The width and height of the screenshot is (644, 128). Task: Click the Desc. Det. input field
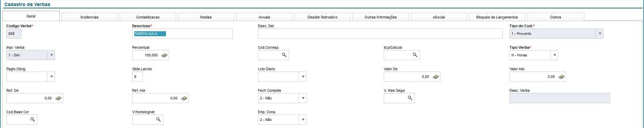click(380, 34)
